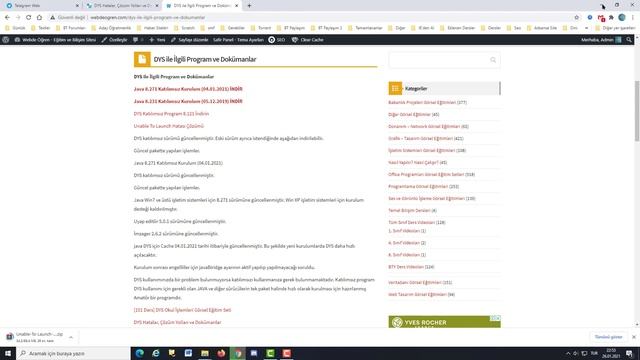
Task: Open the notification center icon in system tray
Action: click(629, 353)
